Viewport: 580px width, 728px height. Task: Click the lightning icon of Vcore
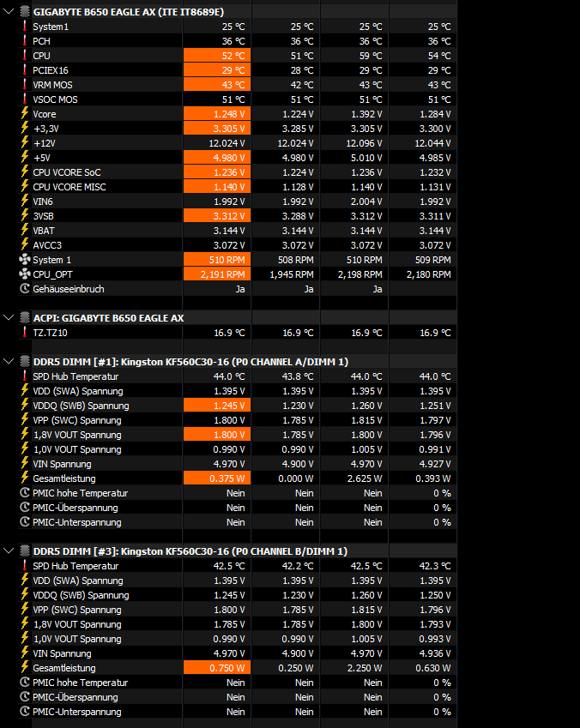click(x=25, y=113)
